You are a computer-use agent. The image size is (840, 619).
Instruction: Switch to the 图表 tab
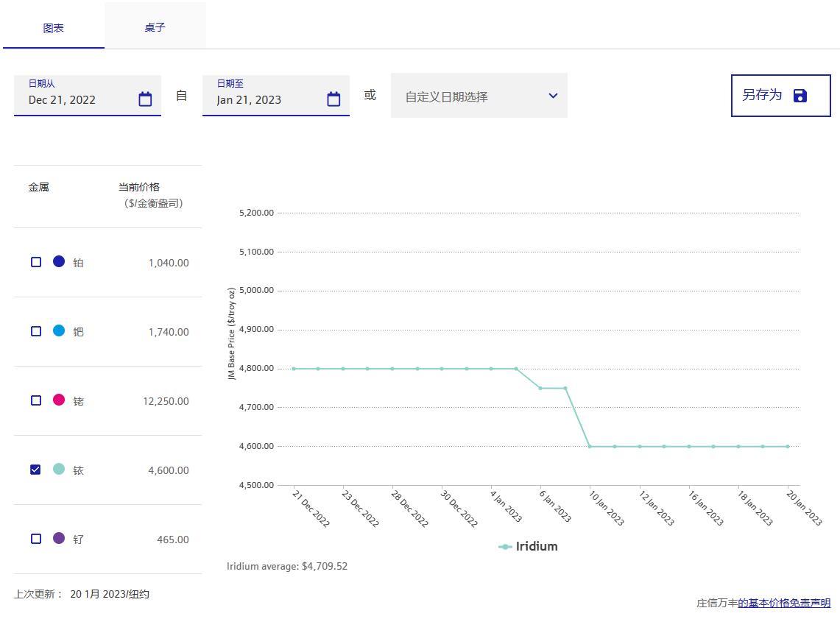(54, 28)
